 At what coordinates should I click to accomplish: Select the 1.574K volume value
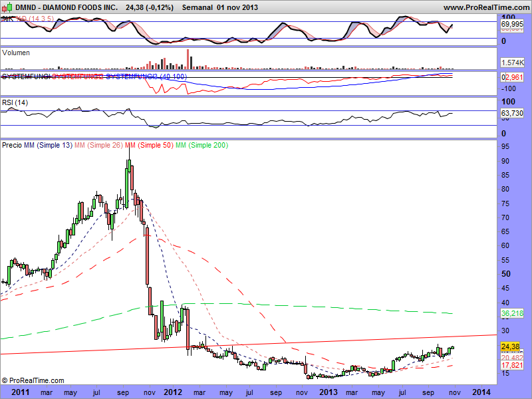pyautogui.click(x=512, y=63)
